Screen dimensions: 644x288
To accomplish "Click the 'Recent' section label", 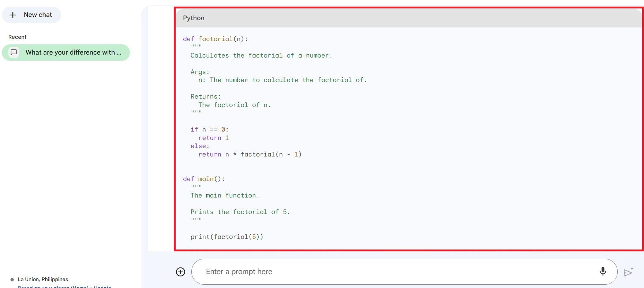I will (17, 37).
